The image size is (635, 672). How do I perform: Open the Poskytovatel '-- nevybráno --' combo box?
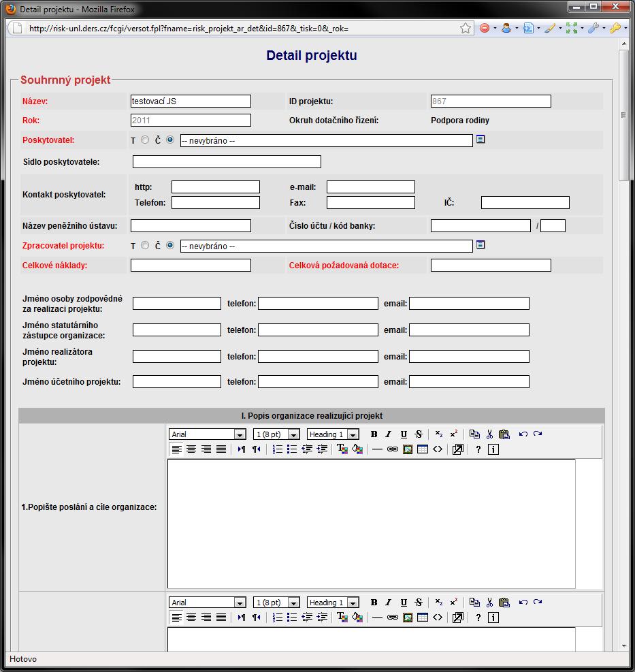click(327, 140)
